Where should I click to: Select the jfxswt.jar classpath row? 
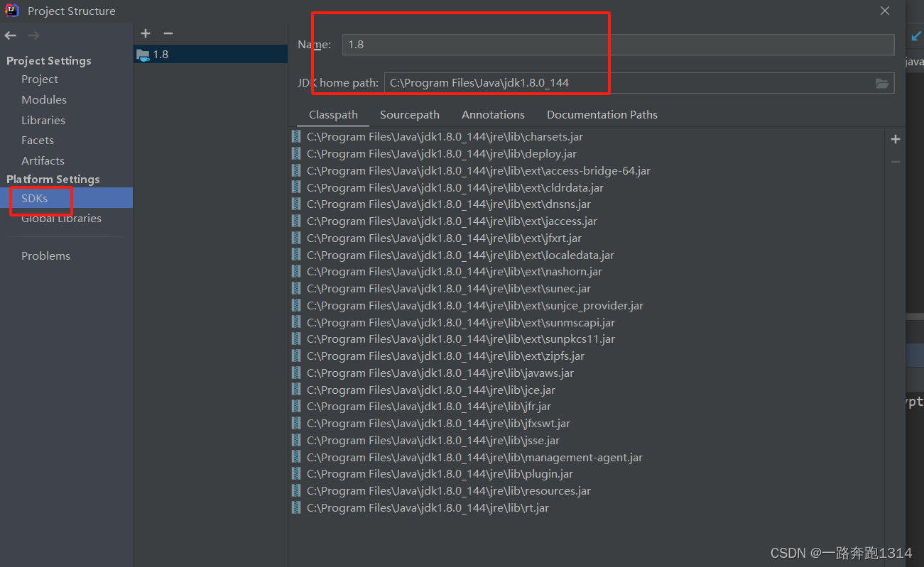click(586, 423)
